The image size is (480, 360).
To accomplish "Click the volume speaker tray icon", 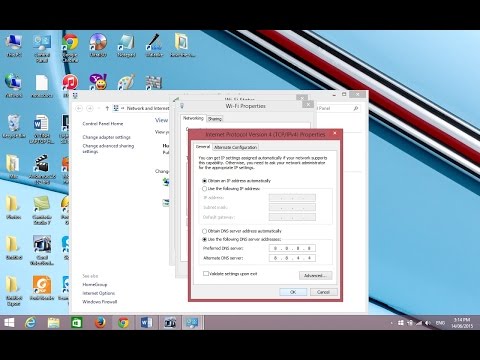I will [428, 323].
